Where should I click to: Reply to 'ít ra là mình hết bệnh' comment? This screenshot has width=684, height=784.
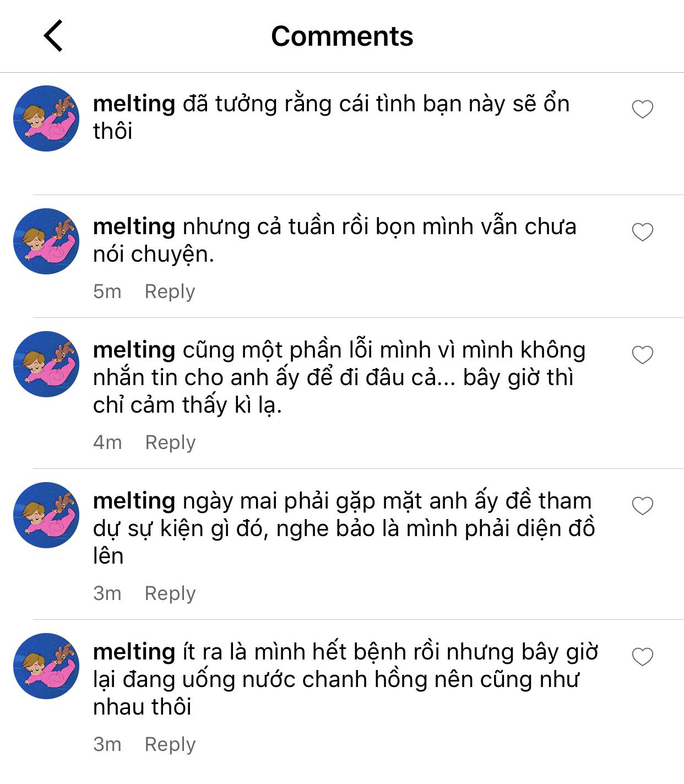(170, 745)
